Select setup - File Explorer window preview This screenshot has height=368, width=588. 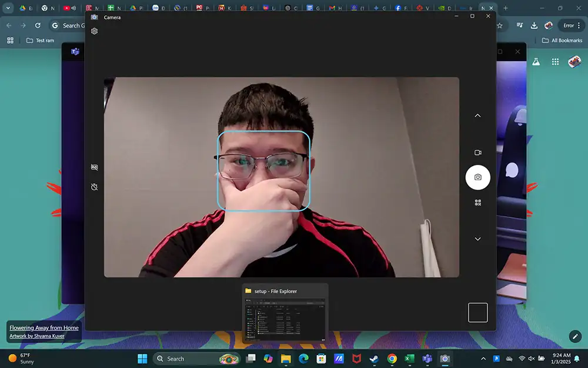click(x=285, y=314)
